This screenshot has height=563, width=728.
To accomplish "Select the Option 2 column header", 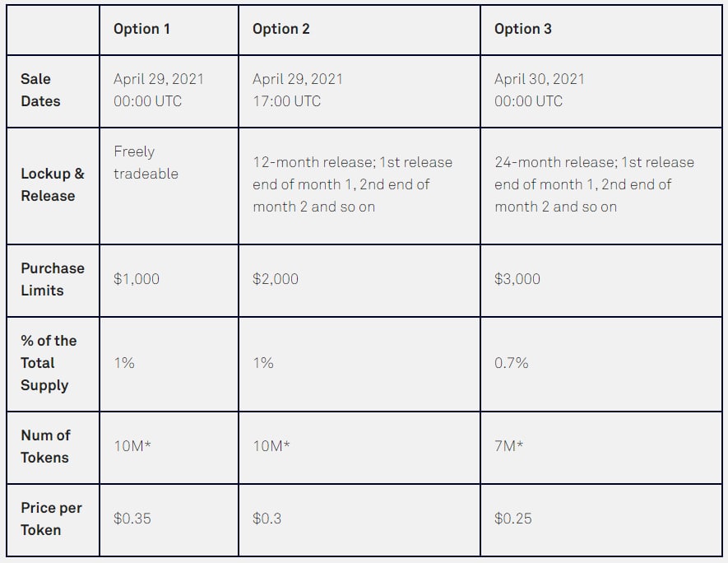I will (281, 29).
